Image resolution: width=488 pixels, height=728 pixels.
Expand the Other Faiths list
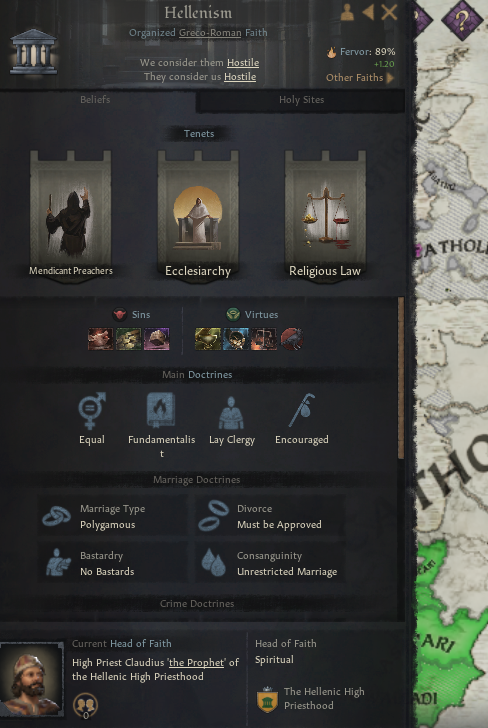[x=360, y=78]
